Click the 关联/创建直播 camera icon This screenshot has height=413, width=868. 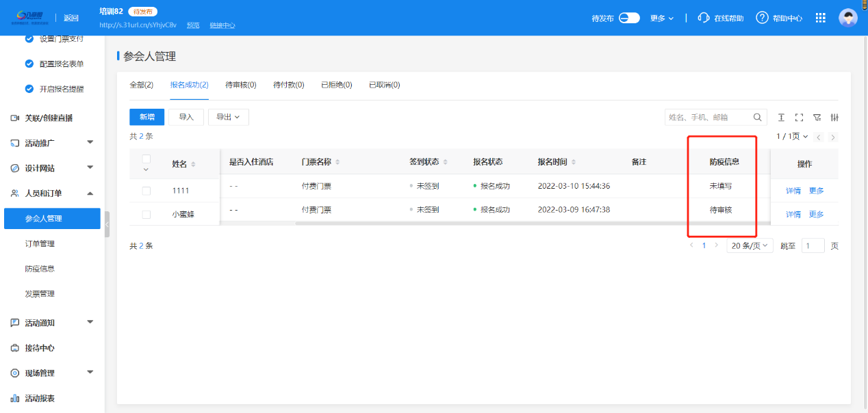tap(15, 118)
